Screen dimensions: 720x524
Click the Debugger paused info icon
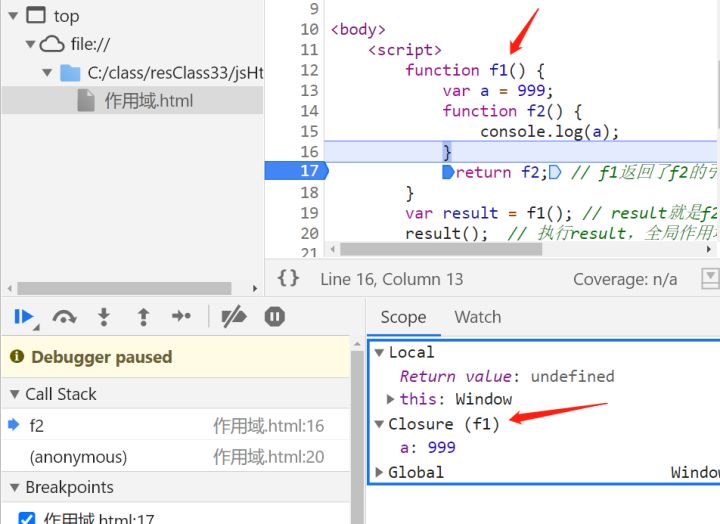tap(17, 356)
